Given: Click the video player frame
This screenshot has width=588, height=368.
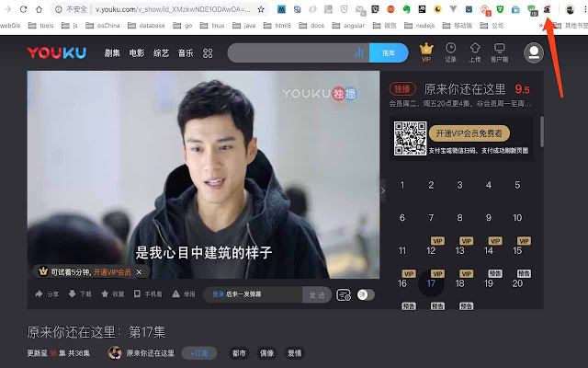Looking at the screenshot, I should (x=203, y=175).
